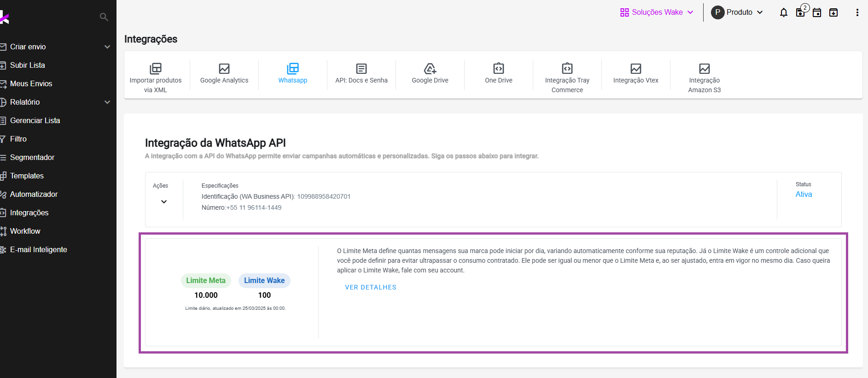Click the Google Analytics chart icon
This screenshot has height=378, width=868.
pyautogui.click(x=224, y=69)
